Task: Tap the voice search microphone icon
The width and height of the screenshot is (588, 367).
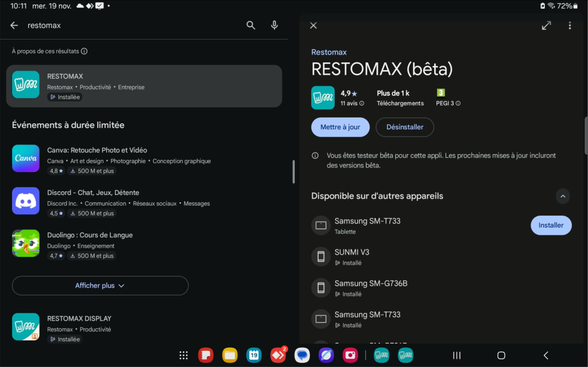Action: point(274,25)
